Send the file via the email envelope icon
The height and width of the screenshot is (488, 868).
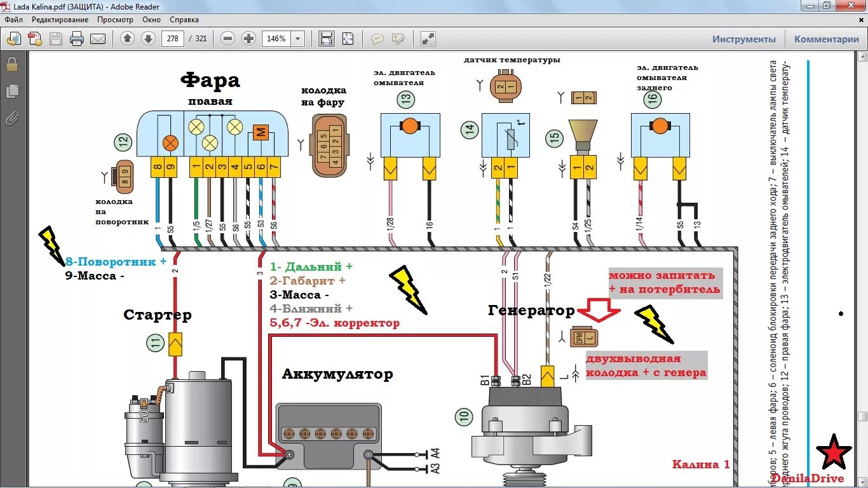pos(98,39)
